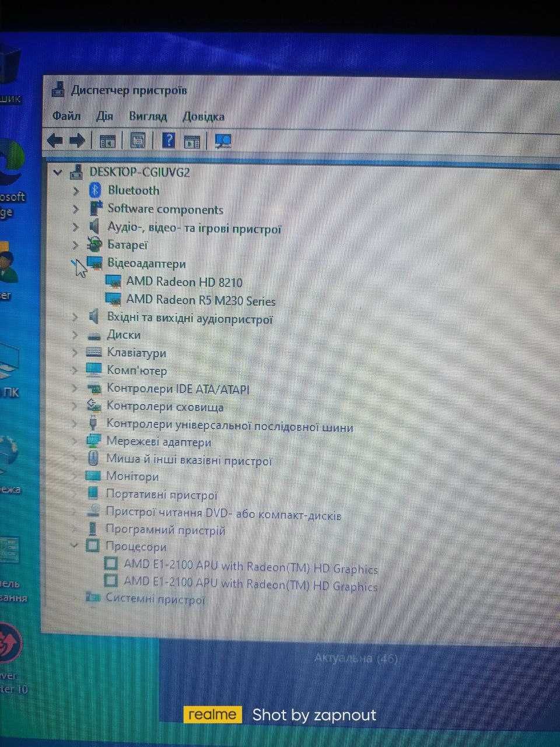Viewport: 560px width, 747px height.
Task: Expand the Клавіатури category arrow
Action: [75, 352]
